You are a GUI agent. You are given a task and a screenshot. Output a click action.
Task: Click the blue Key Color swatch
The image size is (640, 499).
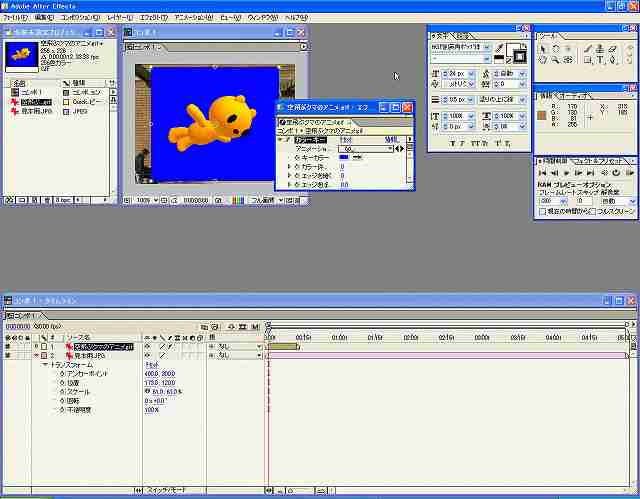(344, 157)
